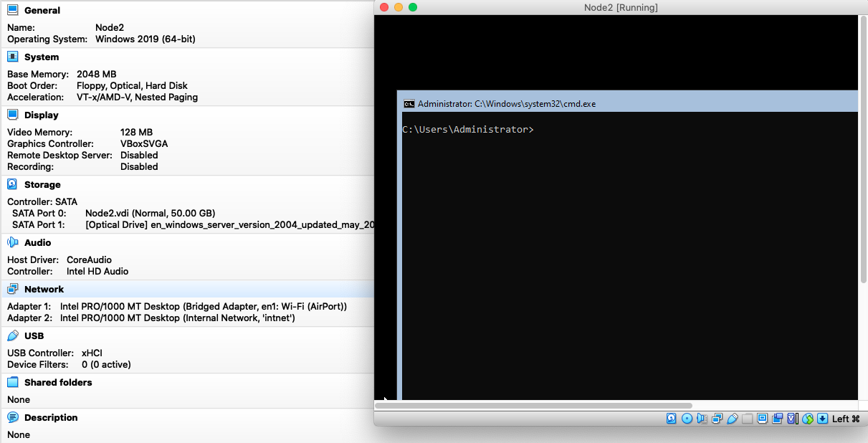
Task: Click the CPU virtualization 'V' status icon
Action: click(793, 419)
